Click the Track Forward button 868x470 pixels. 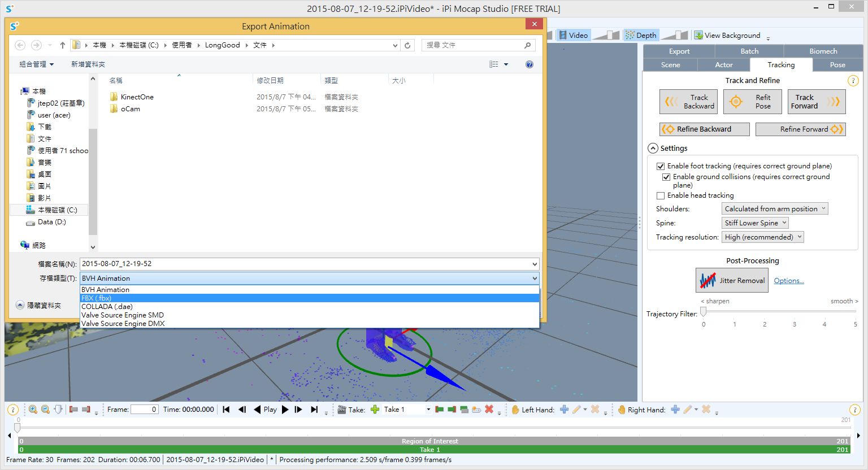[x=816, y=102]
